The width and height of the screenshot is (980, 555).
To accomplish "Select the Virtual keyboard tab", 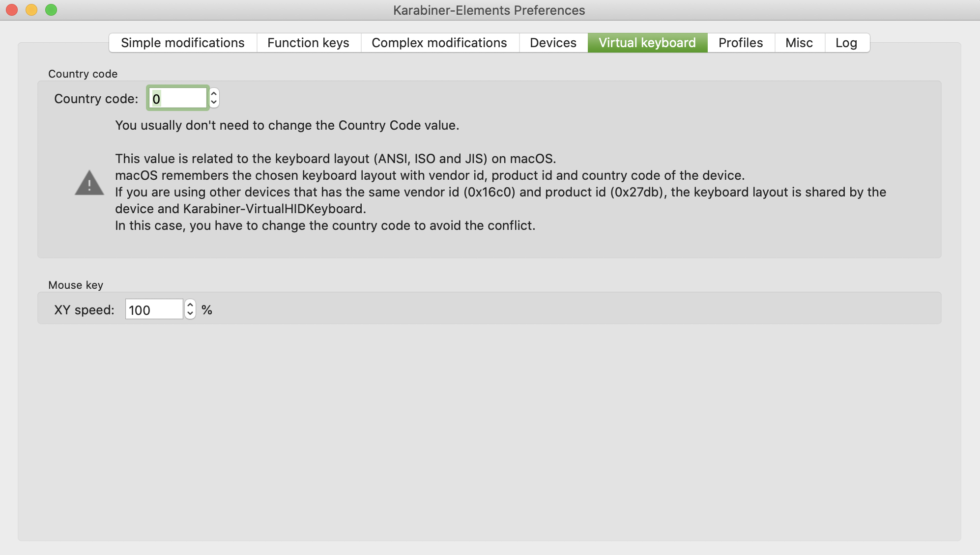I will coord(647,43).
